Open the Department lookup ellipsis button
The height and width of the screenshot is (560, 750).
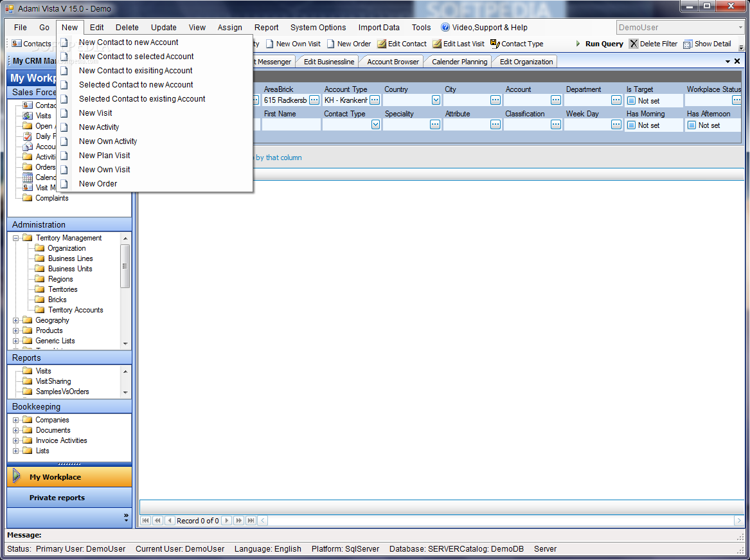616,100
